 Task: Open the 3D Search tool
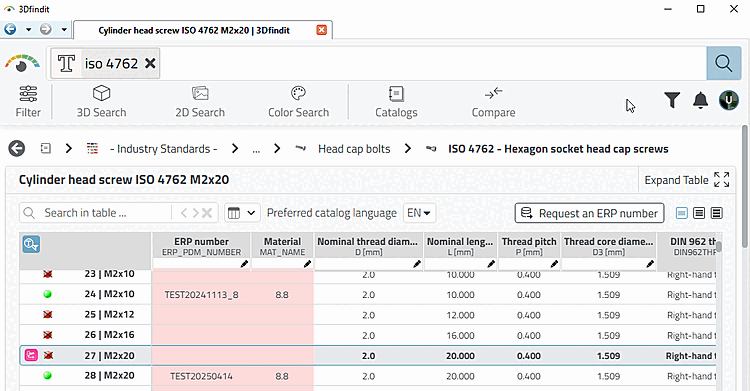(101, 101)
